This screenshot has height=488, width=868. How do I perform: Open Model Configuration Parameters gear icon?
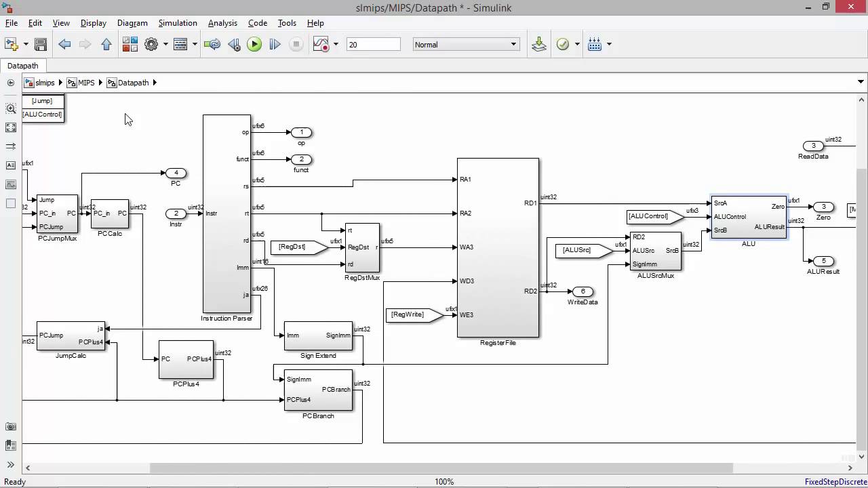click(x=151, y=44)
